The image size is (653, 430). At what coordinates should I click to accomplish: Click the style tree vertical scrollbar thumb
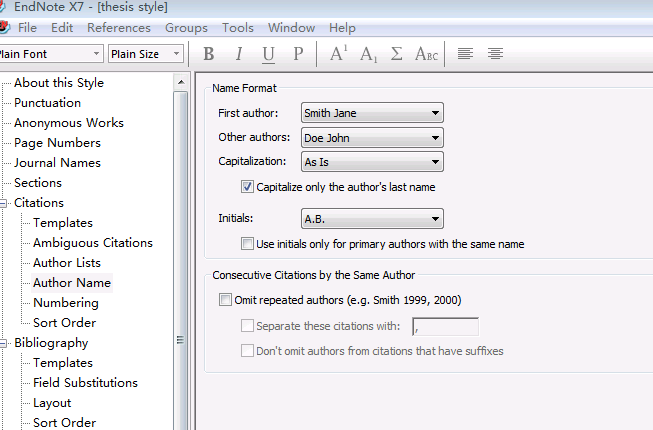181,260
